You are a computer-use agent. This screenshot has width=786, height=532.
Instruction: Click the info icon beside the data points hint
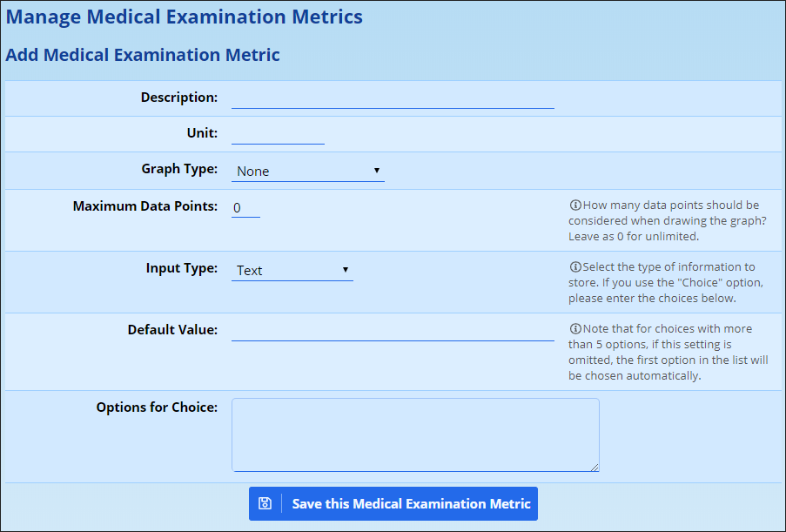(575, 205)
